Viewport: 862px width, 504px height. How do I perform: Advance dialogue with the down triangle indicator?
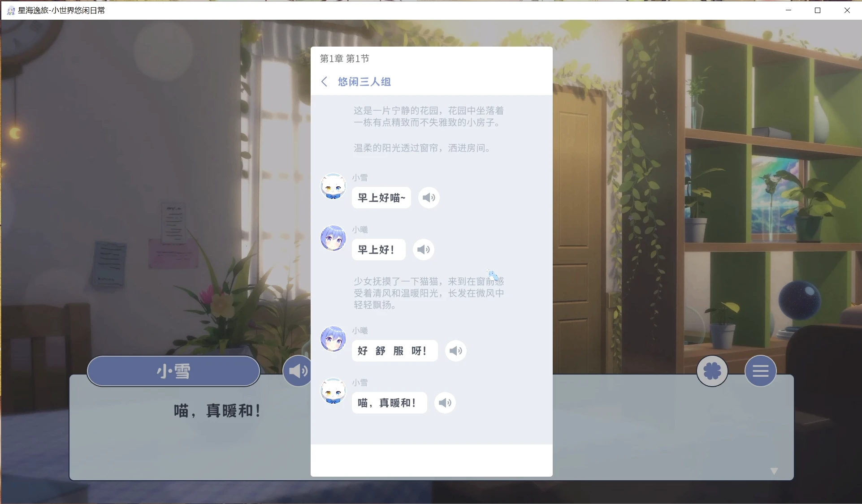[774, 471]
